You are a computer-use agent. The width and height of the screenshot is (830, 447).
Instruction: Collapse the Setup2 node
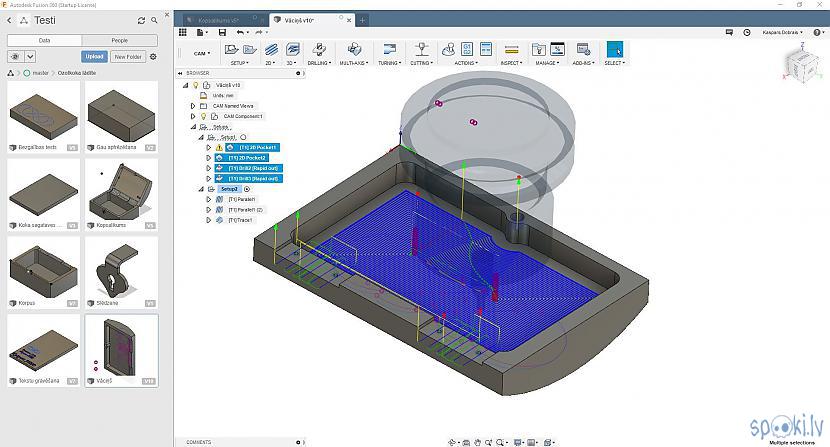tap(201, 189)
